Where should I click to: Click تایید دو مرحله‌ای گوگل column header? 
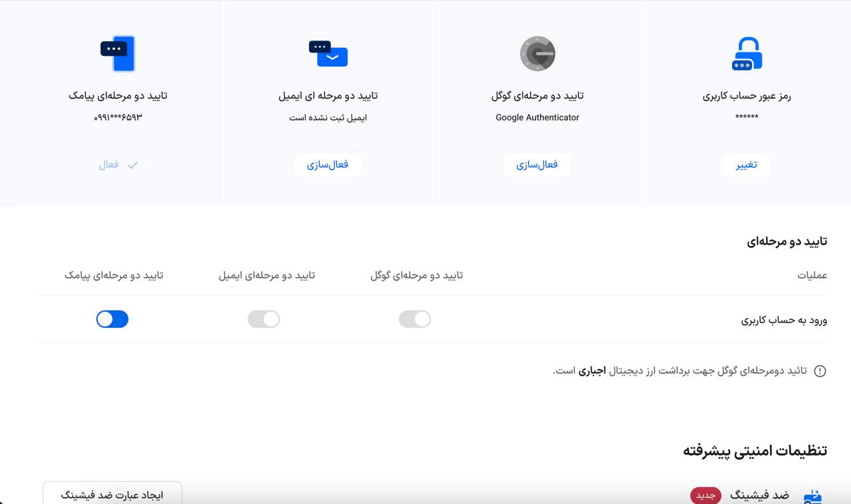point(416,275)
